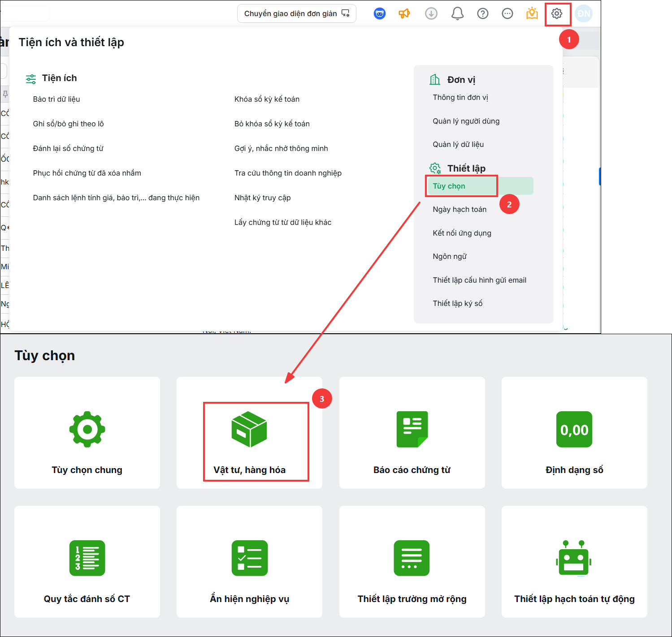Open Nhật ký truy cập
Viewport: 672px width, 637px height.
click(x=262, y=198)
